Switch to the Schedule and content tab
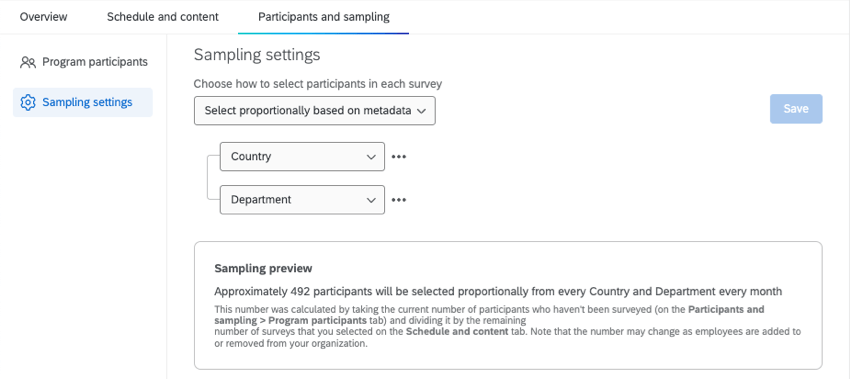 point(163,17)
